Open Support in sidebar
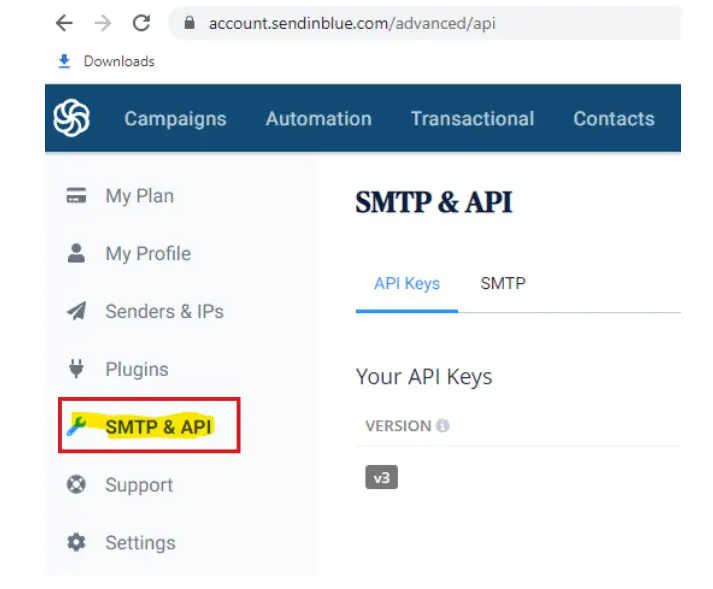 tap(139, 485)
